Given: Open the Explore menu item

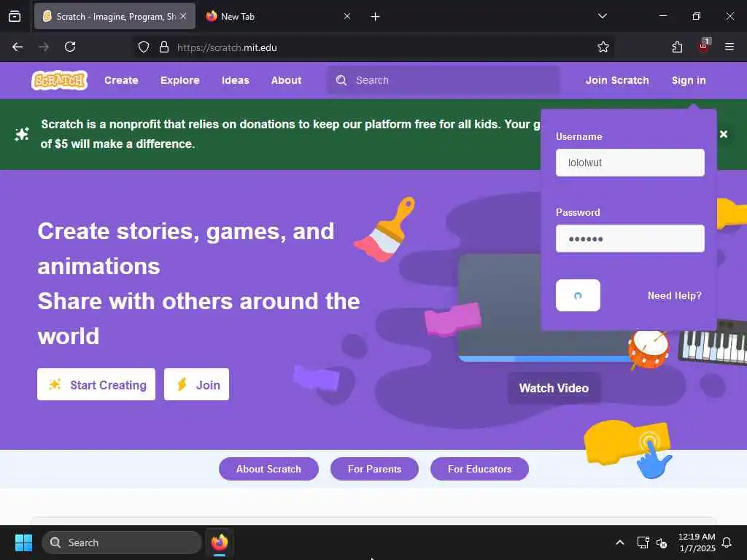Looking at the screenshot, I should tap(180, 80).
